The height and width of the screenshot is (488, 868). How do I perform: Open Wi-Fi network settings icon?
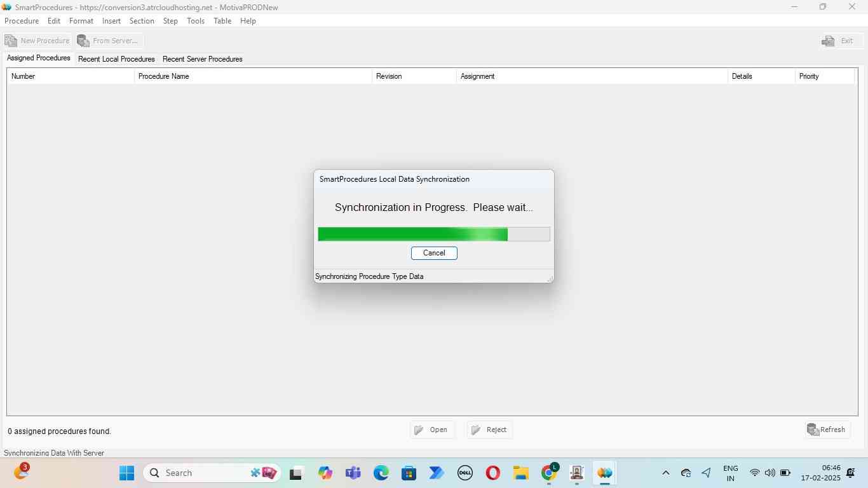pos(754,473)
